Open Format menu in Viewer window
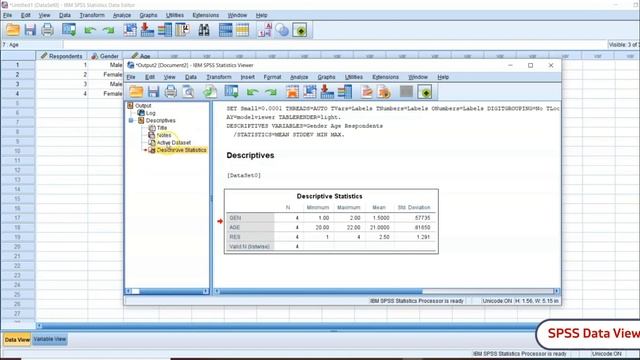Viewport: 640px width, 360px height. click(x=272, y=77)
